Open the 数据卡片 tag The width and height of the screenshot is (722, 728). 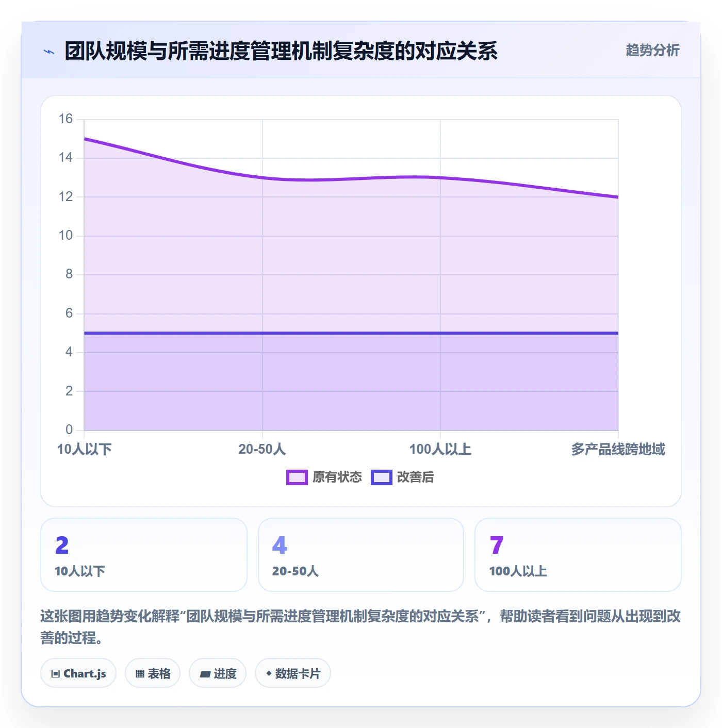(x=293, y=673)
